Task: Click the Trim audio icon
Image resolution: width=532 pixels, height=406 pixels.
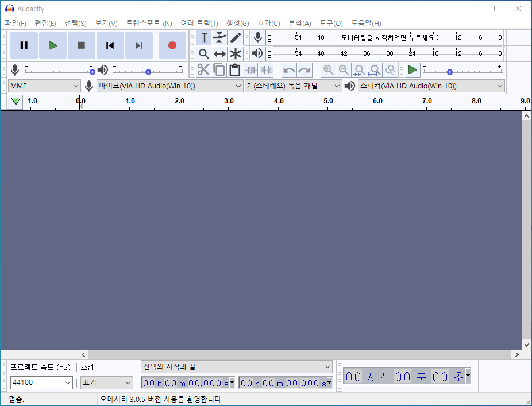Action: [250, 70]
